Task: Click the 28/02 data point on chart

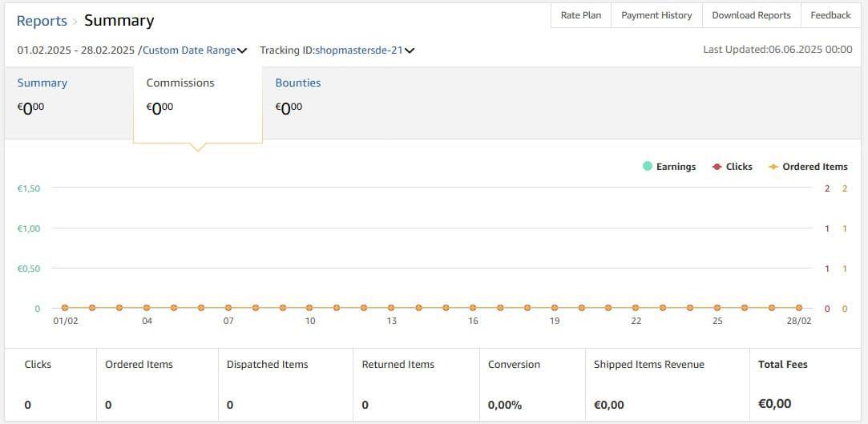Action: pyautogui.click(x=799, y=308)
